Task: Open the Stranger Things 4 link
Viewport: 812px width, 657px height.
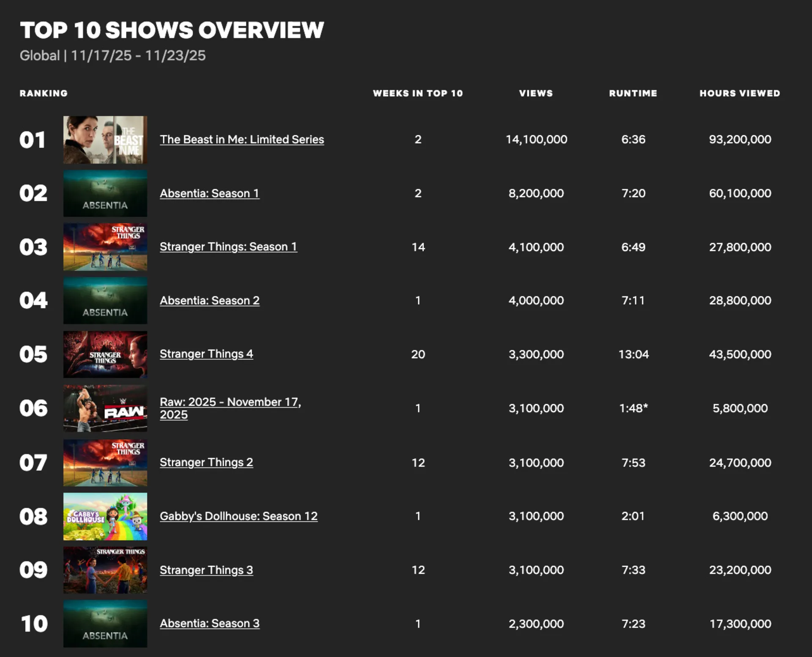Action: [x=206, y=354]
